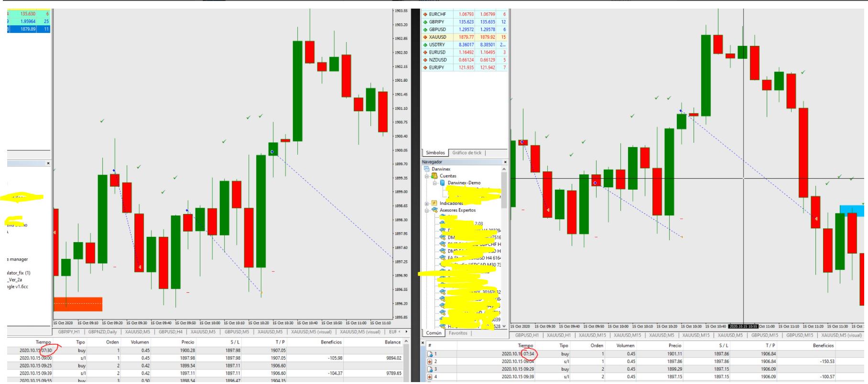The width and height of the screenshot is (868, 384).
Task: Sort by Tipo column in right terminal
Action: 564,346
